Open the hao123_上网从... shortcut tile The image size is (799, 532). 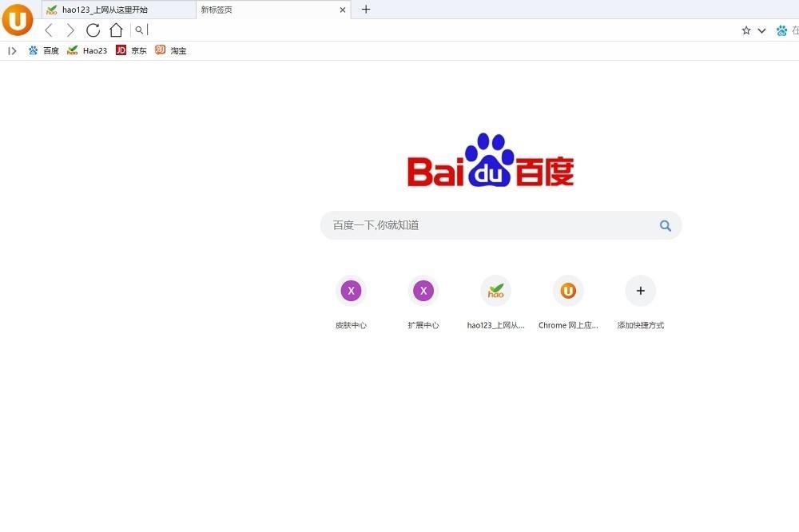click(x=496, y=303)
